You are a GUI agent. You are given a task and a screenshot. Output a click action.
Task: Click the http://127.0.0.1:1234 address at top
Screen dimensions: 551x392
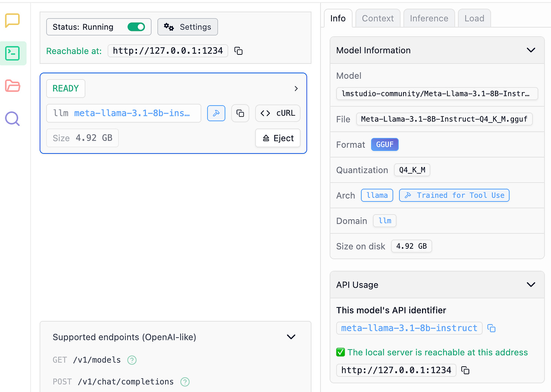[x=168, y=51]
